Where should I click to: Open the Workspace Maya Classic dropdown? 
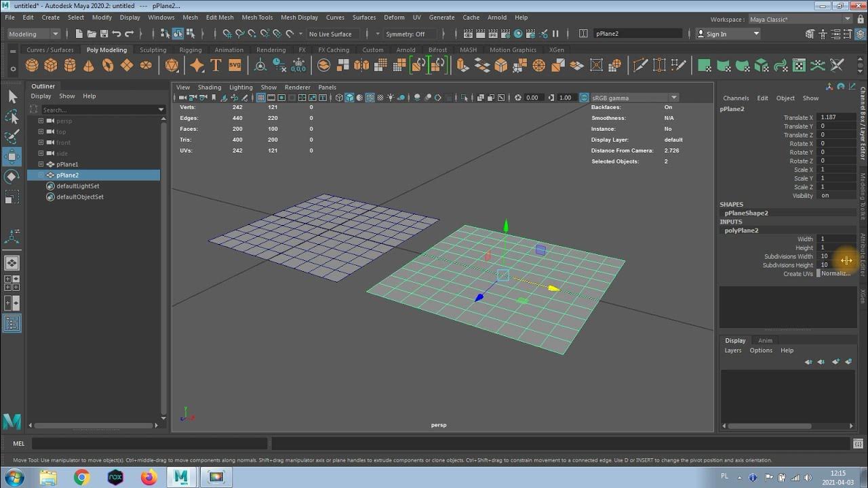800,20
